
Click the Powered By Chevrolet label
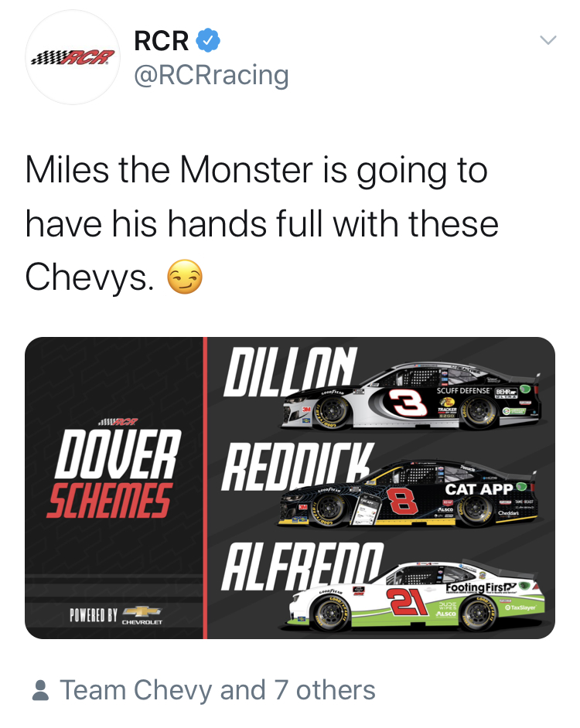[x=116, y=614]
